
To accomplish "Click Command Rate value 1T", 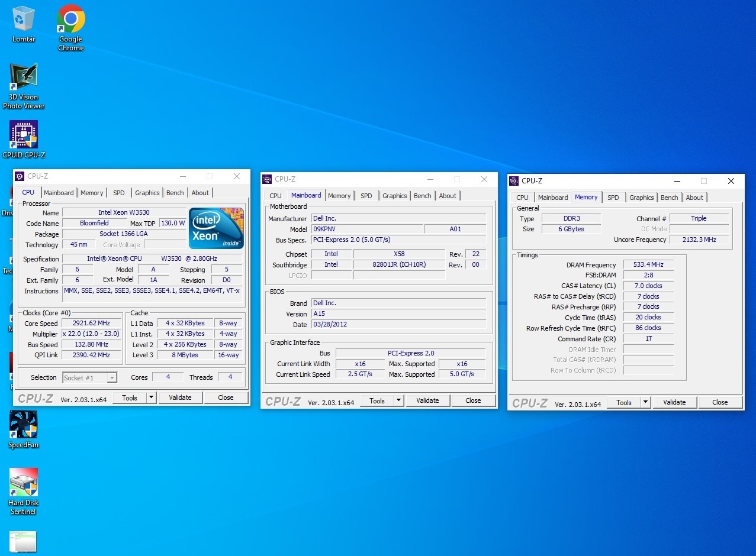I will [x=648, y=339].
